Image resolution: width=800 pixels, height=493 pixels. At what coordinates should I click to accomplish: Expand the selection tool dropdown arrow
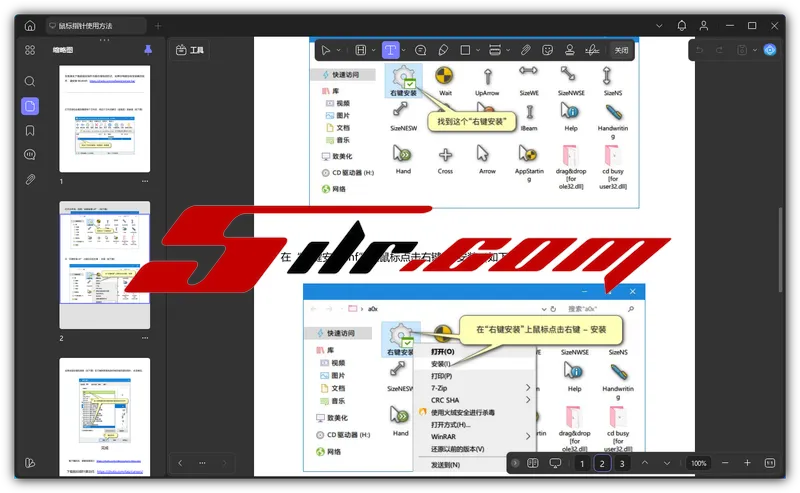pyautogui.click(x=338, y=50)
